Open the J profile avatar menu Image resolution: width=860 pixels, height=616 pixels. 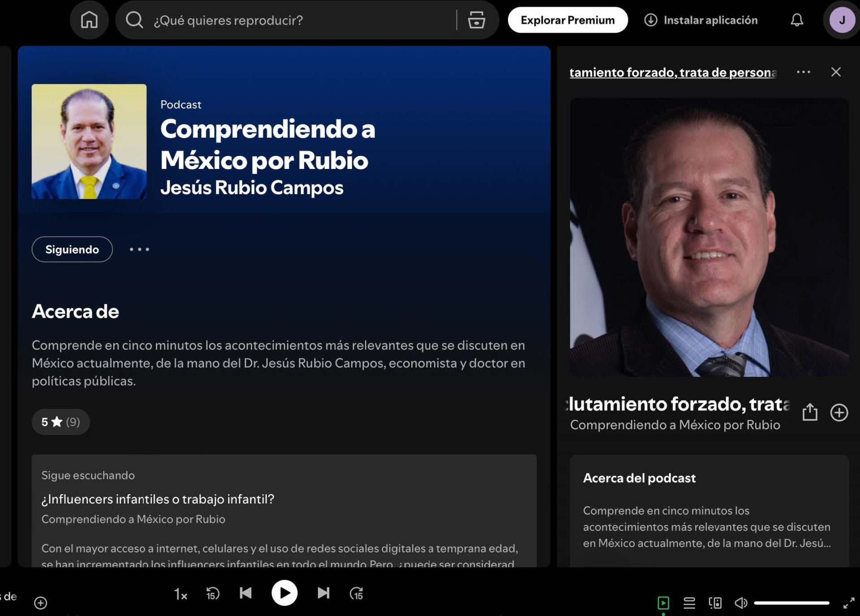click(842, 20)
